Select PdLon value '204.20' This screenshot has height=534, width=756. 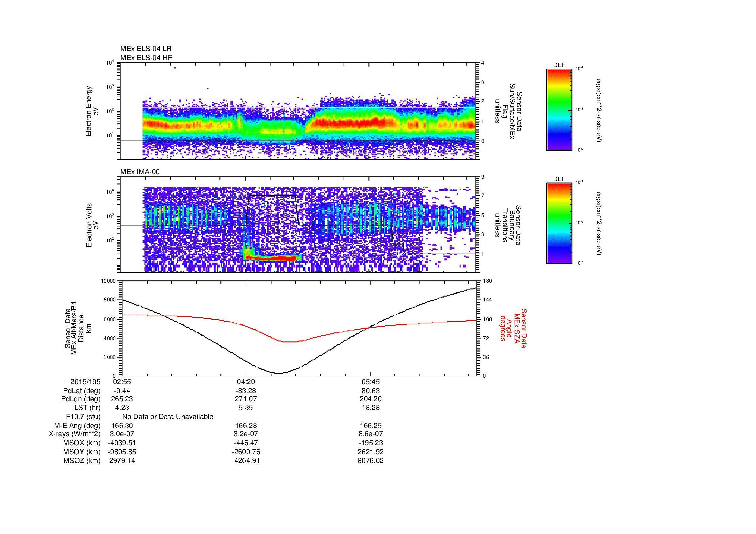tap(370, 399)
